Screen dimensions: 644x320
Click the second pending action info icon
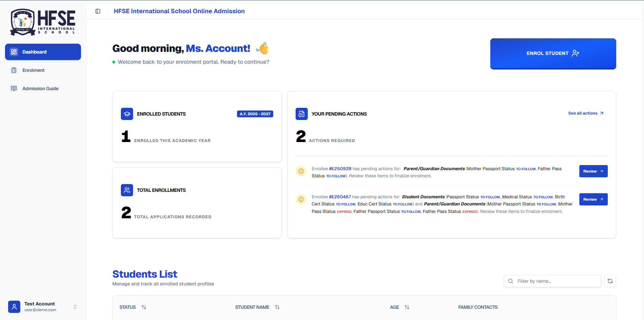point(301,199)
